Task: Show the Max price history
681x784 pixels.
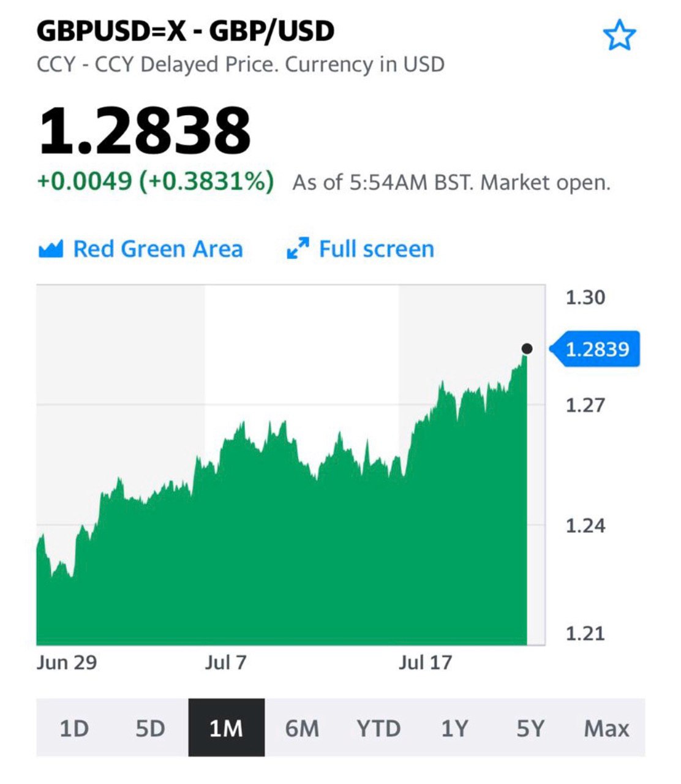Action: (x=606, y=728)
